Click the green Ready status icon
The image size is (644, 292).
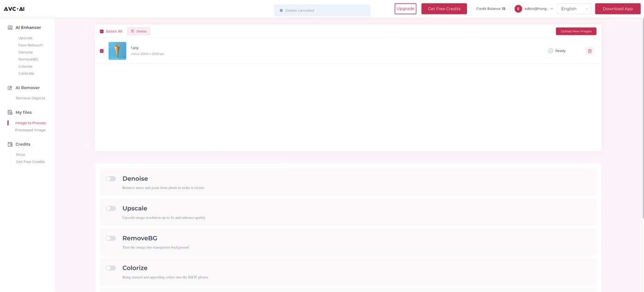(550, 51)
